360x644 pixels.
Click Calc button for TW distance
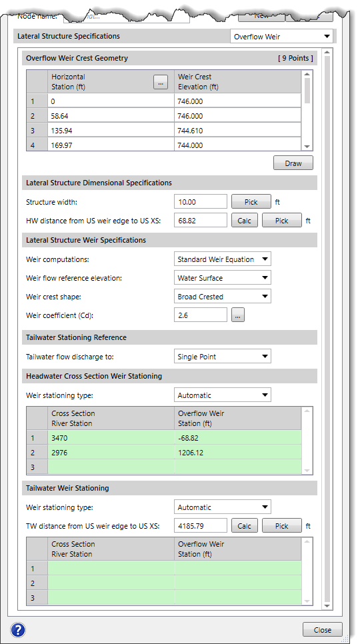coord(245,526)
